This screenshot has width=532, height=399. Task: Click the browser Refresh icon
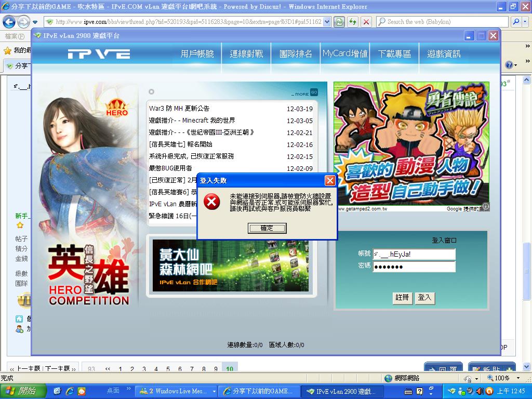pyautogui.click(x=353, y=22)
